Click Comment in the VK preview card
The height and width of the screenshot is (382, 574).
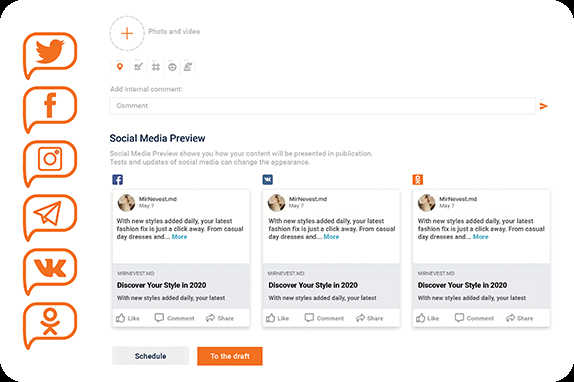click(324, 318)
